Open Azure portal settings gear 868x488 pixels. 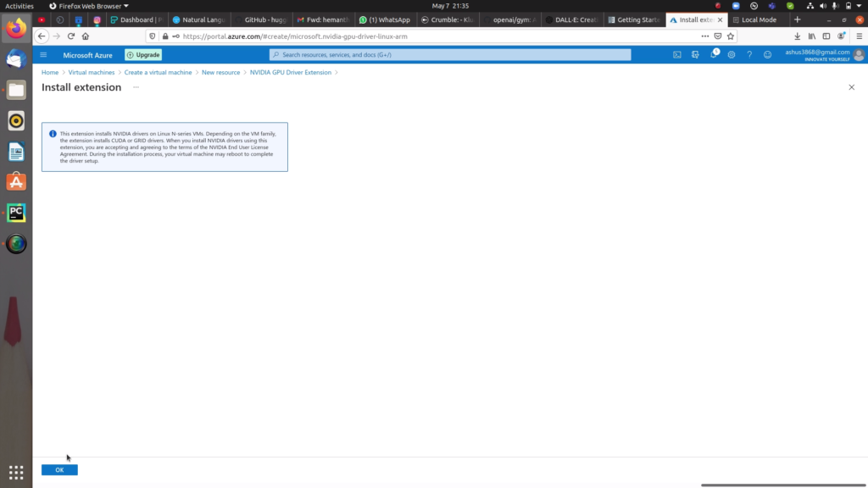pos(731,54)
